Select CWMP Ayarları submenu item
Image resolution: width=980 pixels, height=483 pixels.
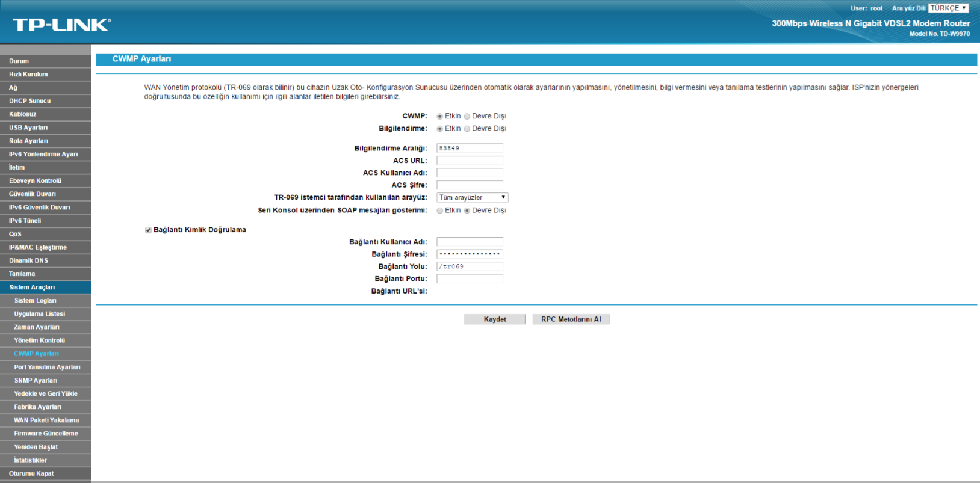click(x=45, y=354)
